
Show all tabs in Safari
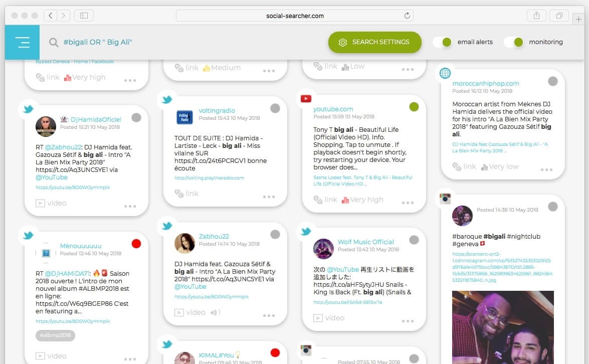tap(559, 16)
